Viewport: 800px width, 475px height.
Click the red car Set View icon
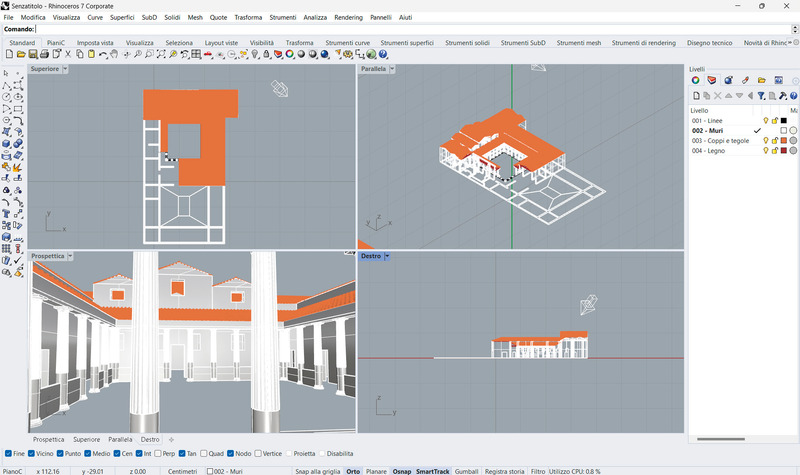[x=208, y=54]
